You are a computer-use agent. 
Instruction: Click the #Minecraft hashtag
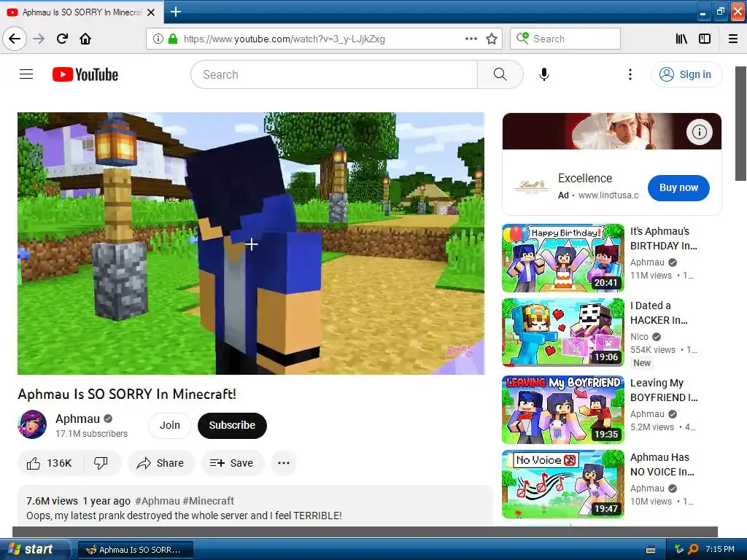[x=208, y=501]
